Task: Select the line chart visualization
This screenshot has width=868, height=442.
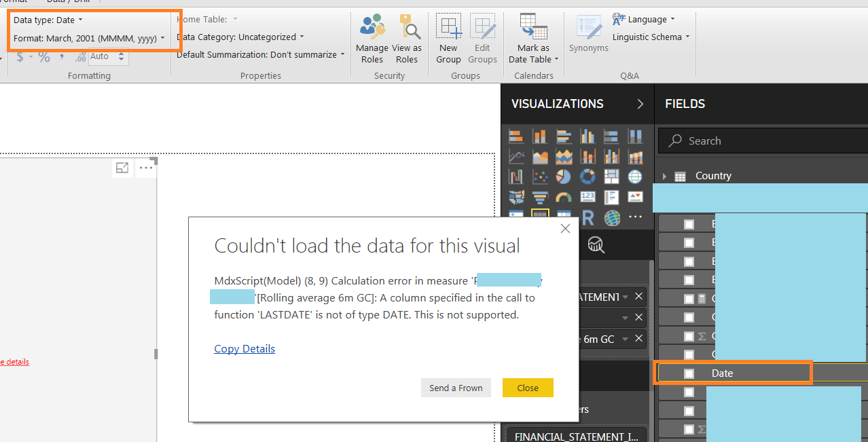Action: (517, 158)
